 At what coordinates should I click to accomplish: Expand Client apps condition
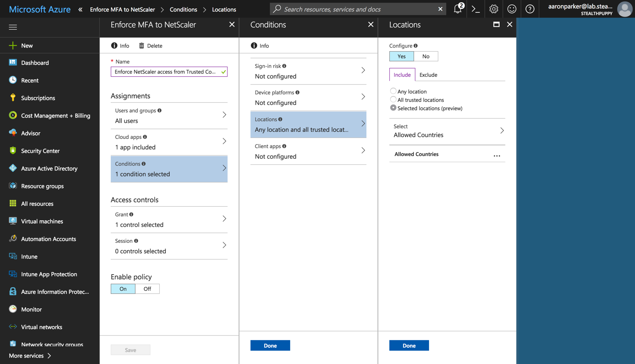coord(308,151)
